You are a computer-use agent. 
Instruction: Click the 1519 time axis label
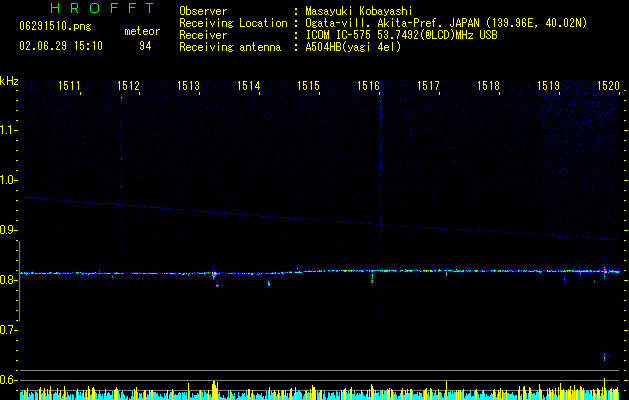(x=548, y=85)
